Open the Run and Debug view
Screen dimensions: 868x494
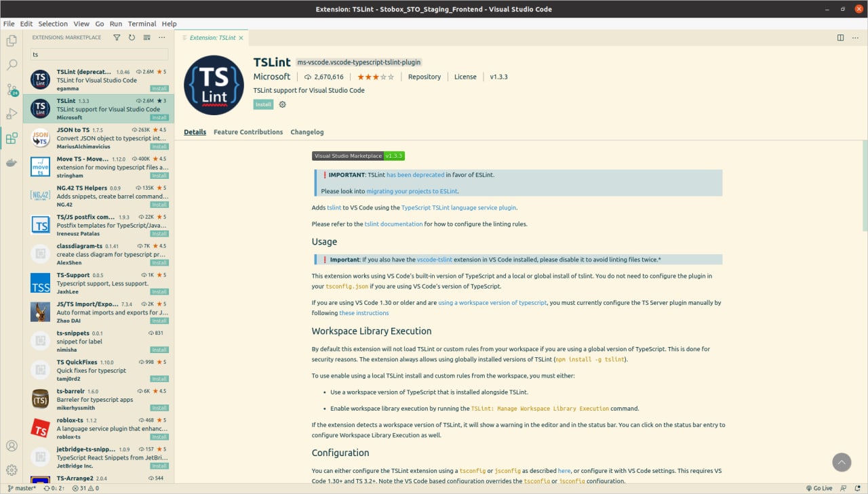(x=12, y=114)
